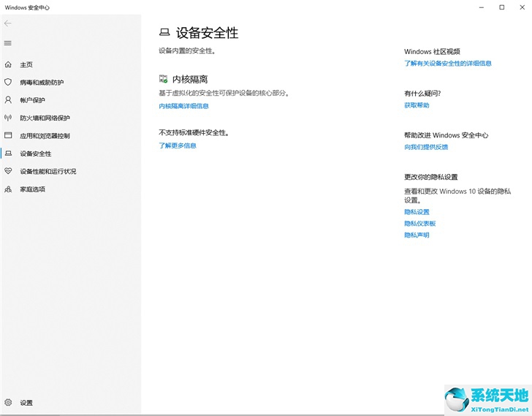Viewport: 532px width, 416px height.
Task: Click the antenna icon for 防火墙和网络保护
Action: pos(8,118)
